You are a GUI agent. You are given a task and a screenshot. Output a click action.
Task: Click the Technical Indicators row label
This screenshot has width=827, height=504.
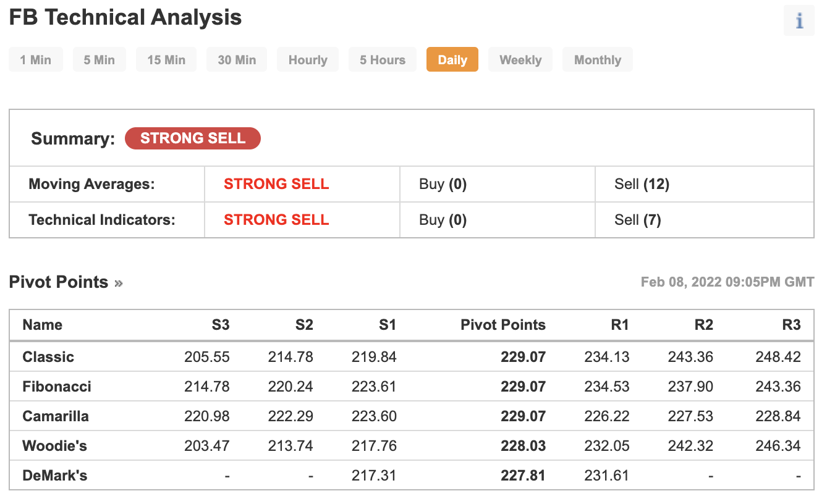pyautogui.click(x=102, y=220)
